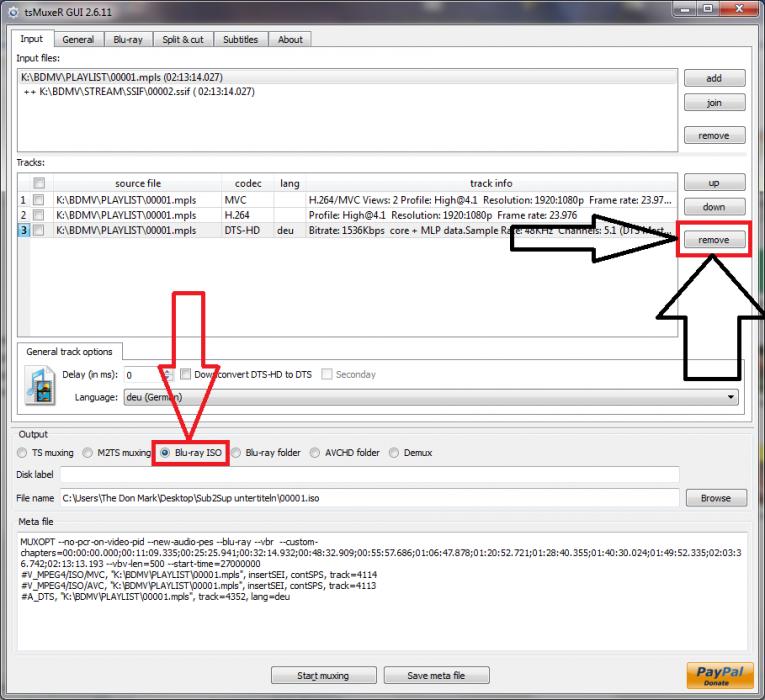Click the PayPal Donate button

(x=720, y=675)
